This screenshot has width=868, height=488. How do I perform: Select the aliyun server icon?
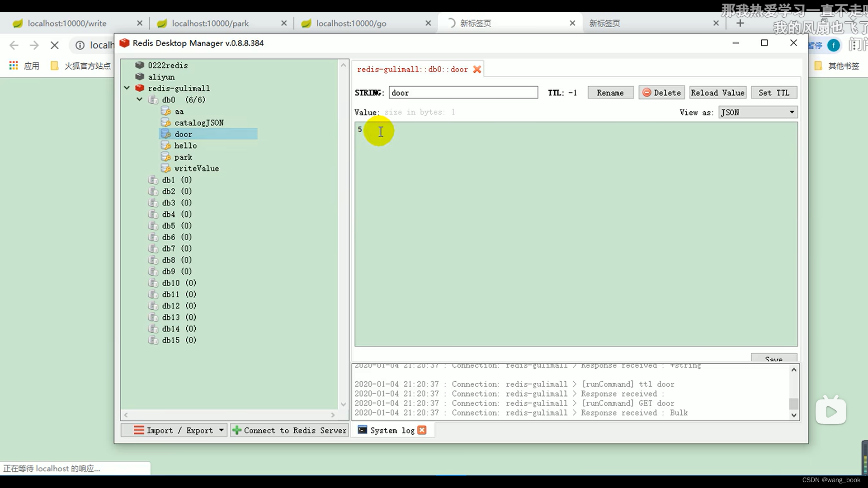140,77
